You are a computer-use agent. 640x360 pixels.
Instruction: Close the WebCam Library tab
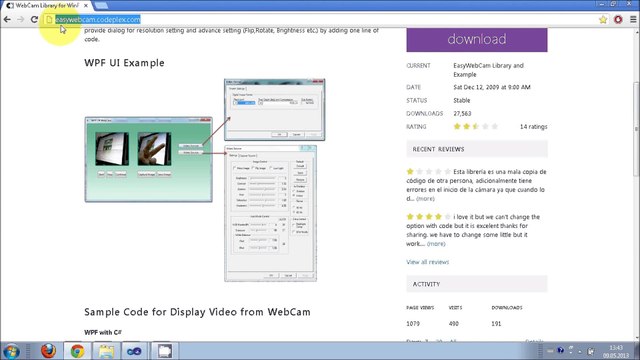[86, 6]
